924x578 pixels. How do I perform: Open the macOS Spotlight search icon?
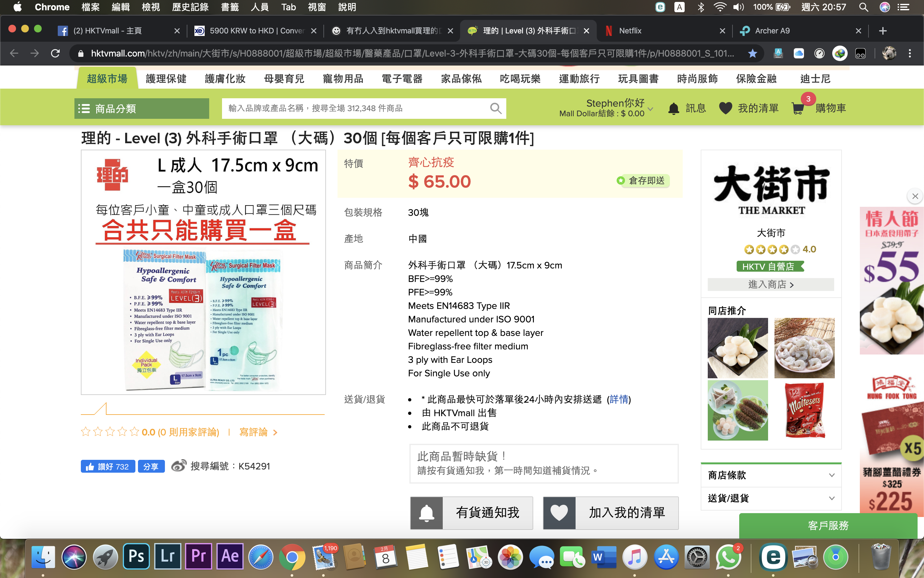coord(864,7)
